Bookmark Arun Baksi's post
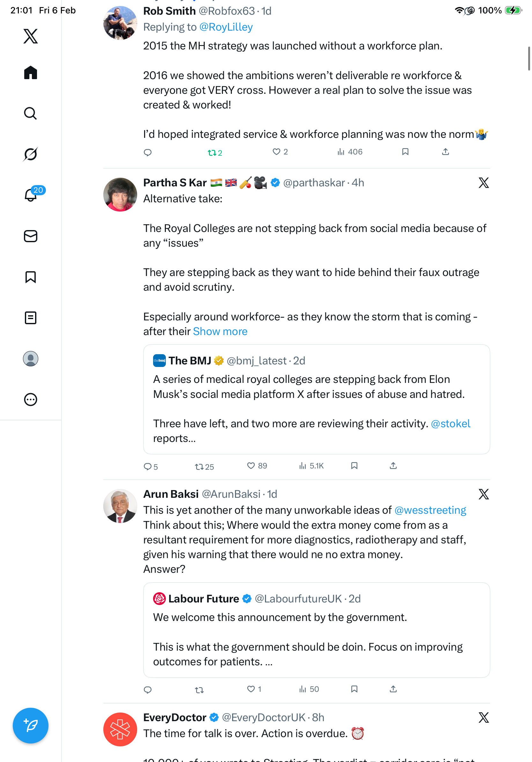Viewport: 532px width, 762px height. click(x=354, y=689)
